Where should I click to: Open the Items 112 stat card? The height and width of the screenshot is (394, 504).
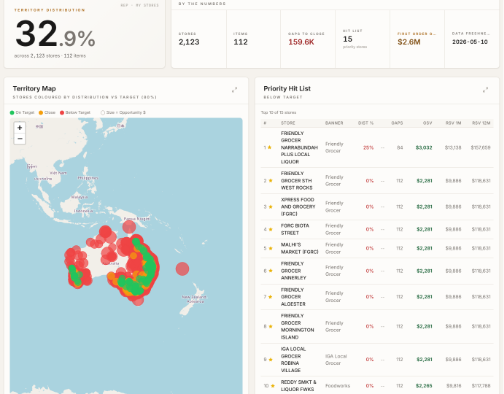[254, 39]
